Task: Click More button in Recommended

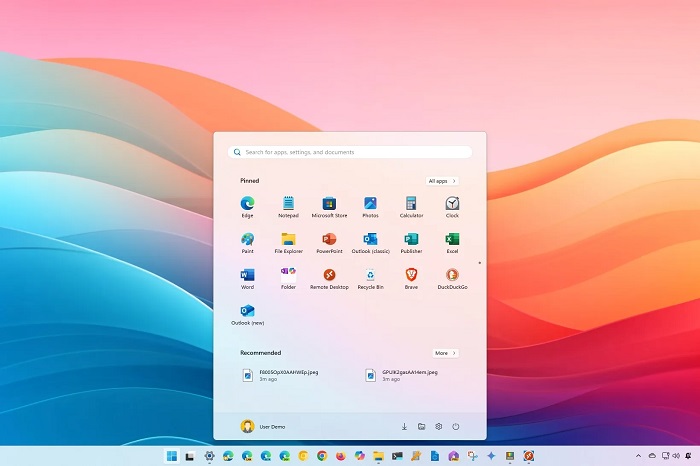Action: [x=446, y=353]
